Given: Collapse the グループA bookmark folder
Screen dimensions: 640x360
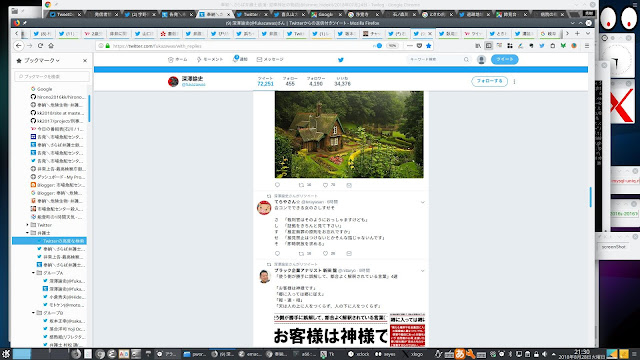Looking at the screenshot, I should [33, 273].
